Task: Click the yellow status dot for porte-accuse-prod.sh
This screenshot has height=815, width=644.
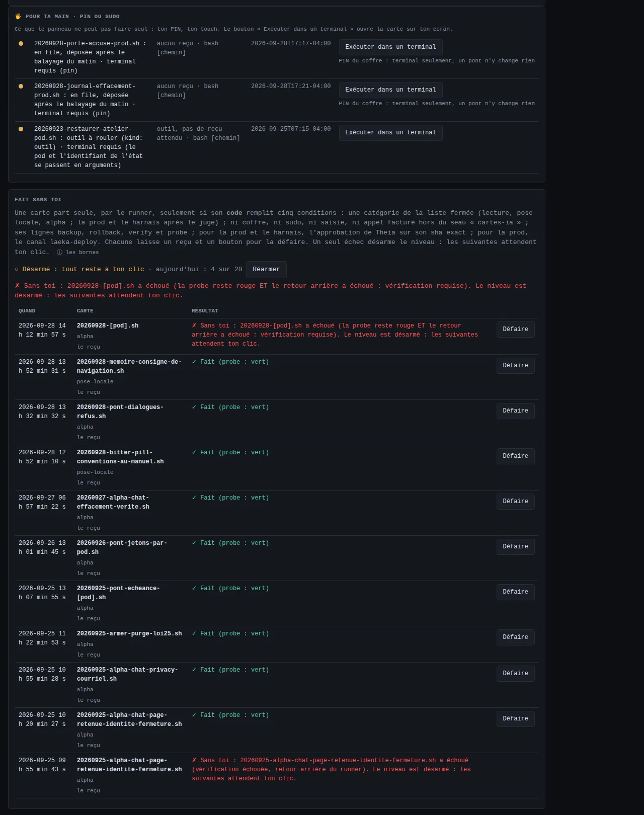Action: 21,44
